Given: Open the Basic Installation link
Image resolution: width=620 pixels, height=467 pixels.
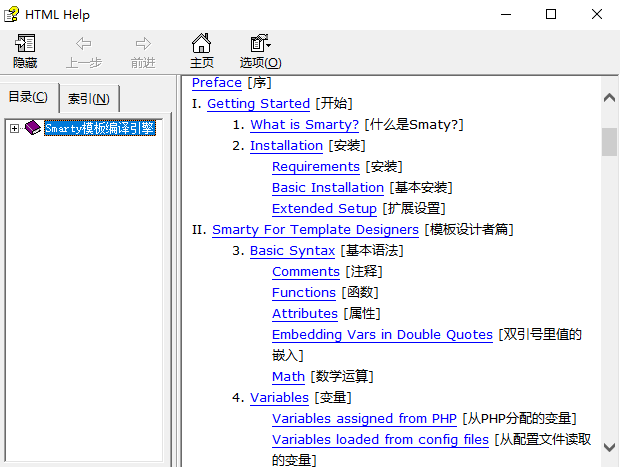Looking at the screenshot, I should tap(328, 188).
